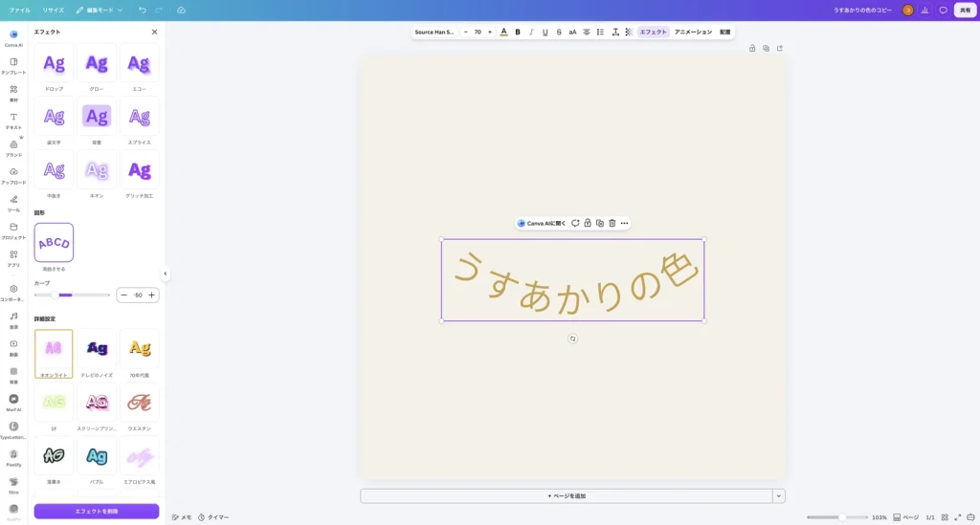Open the transparency checkerboard control
980x525 pixels.
(x=629, y=32)
